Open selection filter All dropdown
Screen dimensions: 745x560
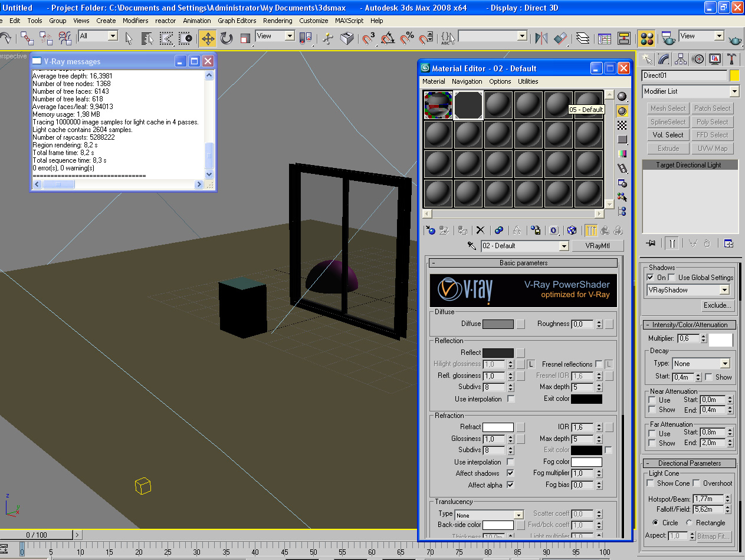[98, 36]
